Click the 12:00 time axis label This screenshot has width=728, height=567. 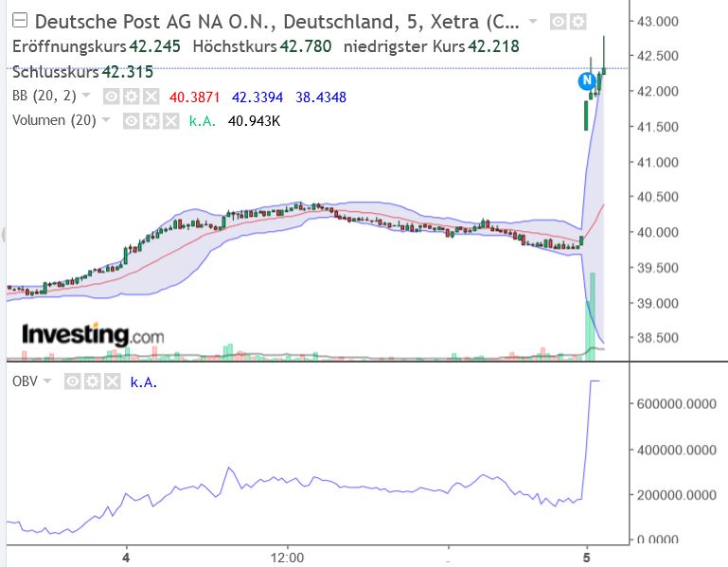click(x=288, y=558)
